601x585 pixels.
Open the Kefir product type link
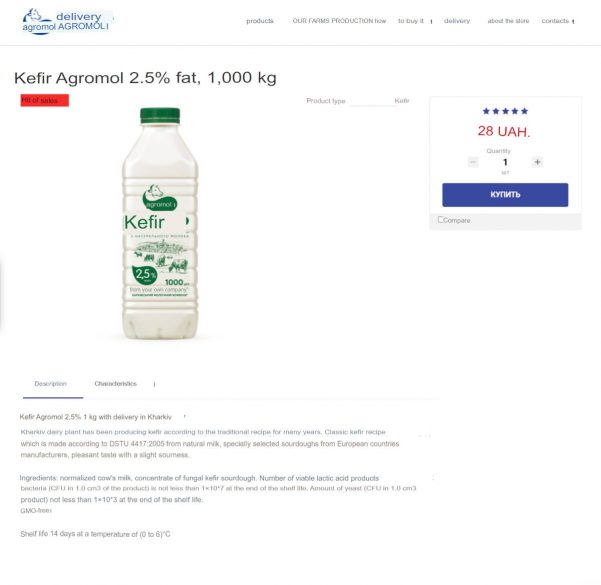pyautogui.click(x=402, y=101)
